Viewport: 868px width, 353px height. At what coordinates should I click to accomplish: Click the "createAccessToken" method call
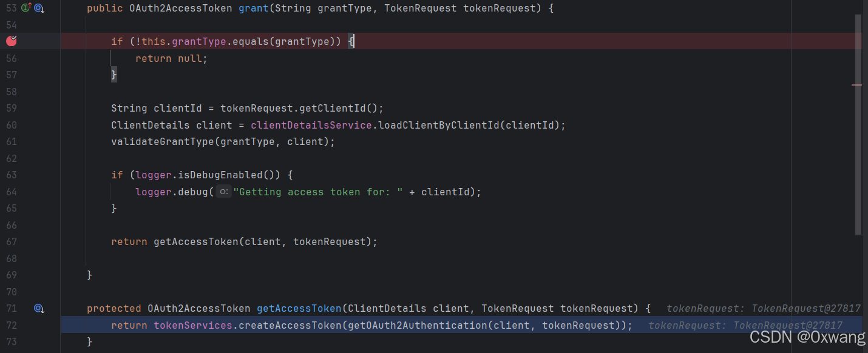(290, 325)
